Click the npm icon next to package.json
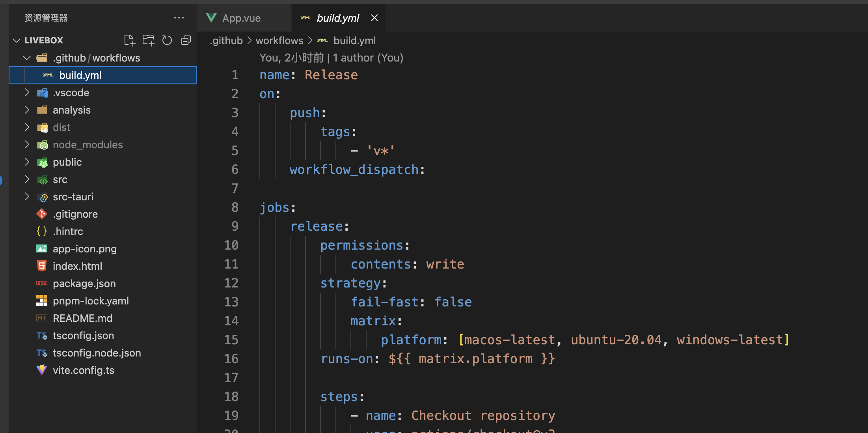The image size is (868, 433). click(x=42, y=283)
